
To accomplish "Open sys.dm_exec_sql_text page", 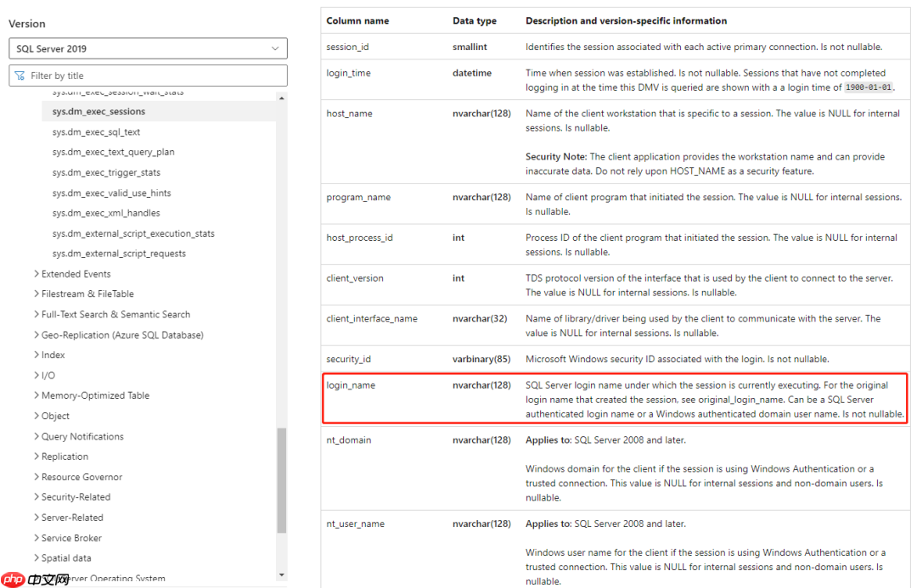I will [x=96, y=132].
